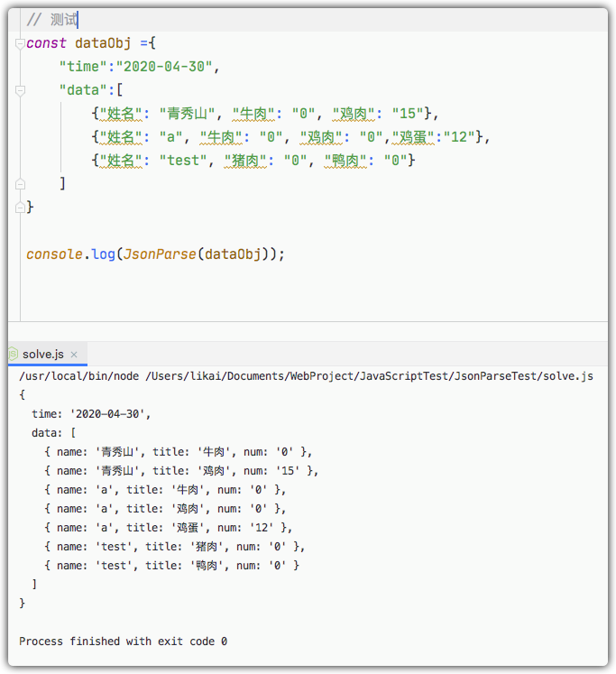616x674 pixels.
Task: Click output row 青秀山 鸡肉 num '15'
Action: point(181,471)
